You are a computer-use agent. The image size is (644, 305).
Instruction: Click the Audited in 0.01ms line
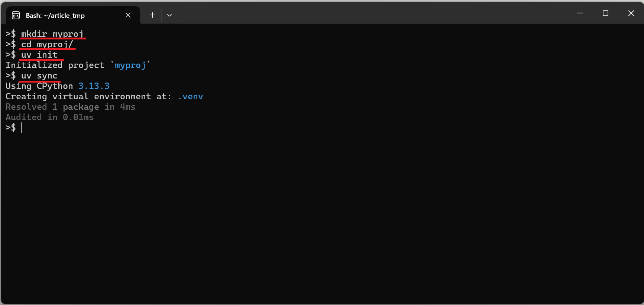(x=49, y=117)
